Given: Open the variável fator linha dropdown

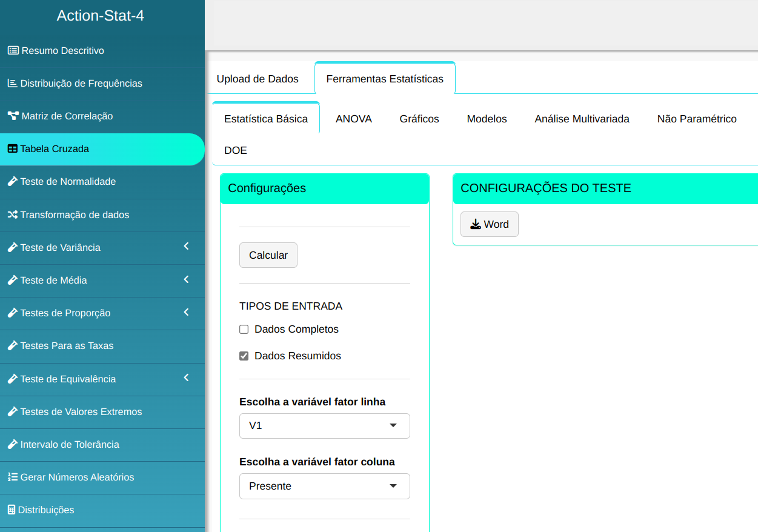Looking at the screenshot, I should tap(324, 426).
